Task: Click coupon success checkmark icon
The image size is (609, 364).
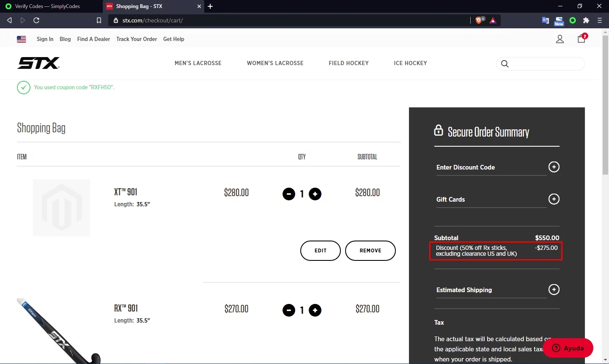Action: [x=24, y=88]
